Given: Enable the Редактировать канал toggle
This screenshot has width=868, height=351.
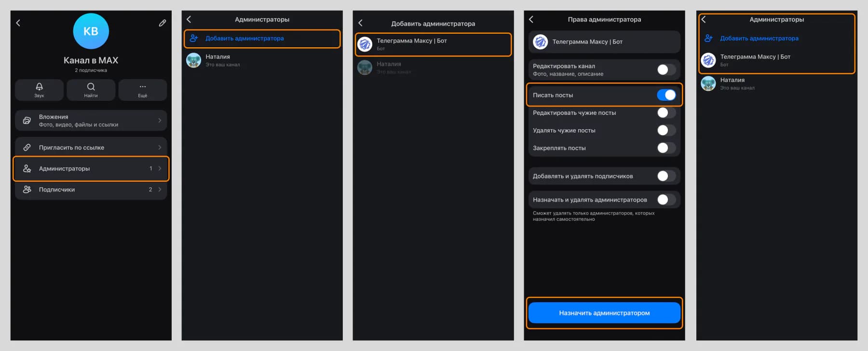Looking at the screenshot, I should (x=666, y=70).
